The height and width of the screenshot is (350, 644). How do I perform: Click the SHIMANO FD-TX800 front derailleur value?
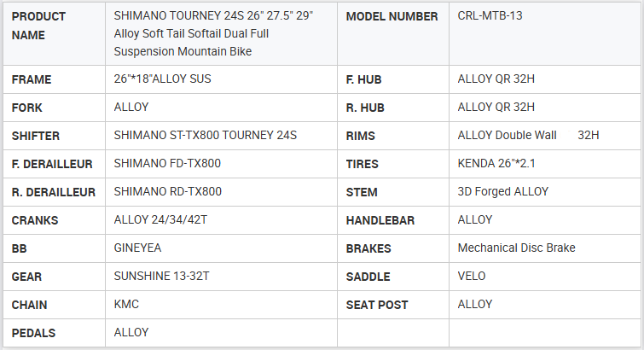point(167,164)
